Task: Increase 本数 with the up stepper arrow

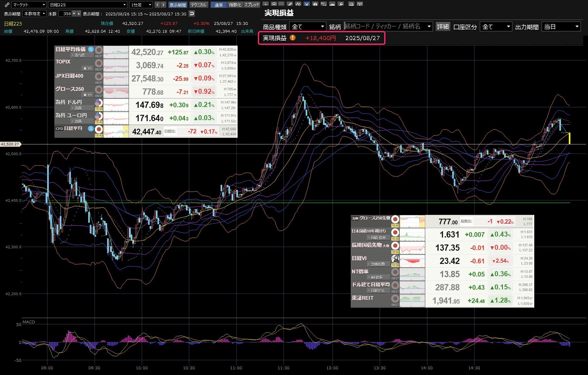Action: click(x=79, y=14)
